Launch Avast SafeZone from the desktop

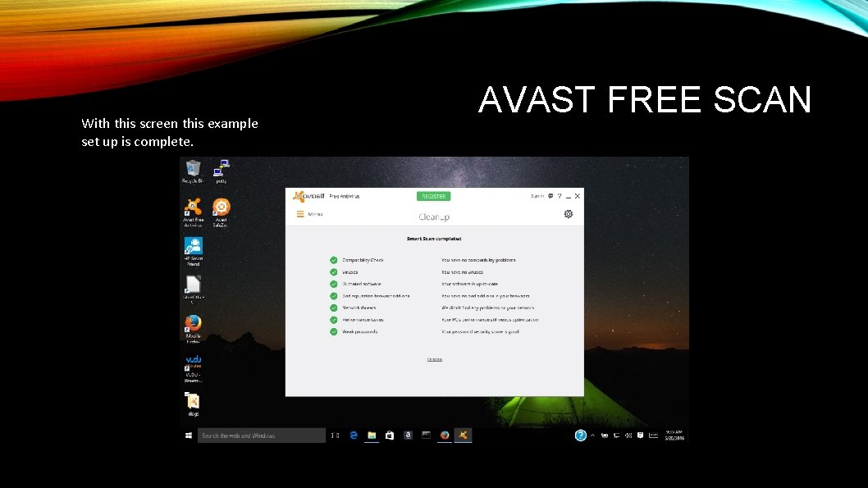pyautogui.click(x=220, y=207)
